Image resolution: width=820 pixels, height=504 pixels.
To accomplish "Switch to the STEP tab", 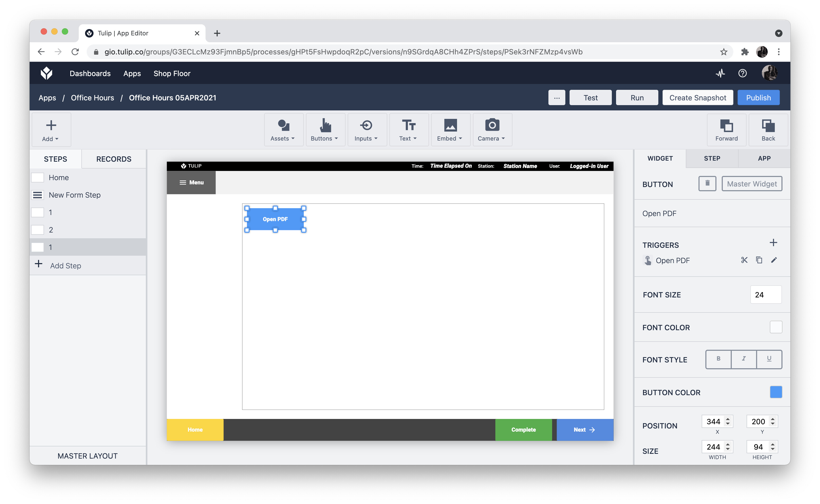I will coord(712,158).
